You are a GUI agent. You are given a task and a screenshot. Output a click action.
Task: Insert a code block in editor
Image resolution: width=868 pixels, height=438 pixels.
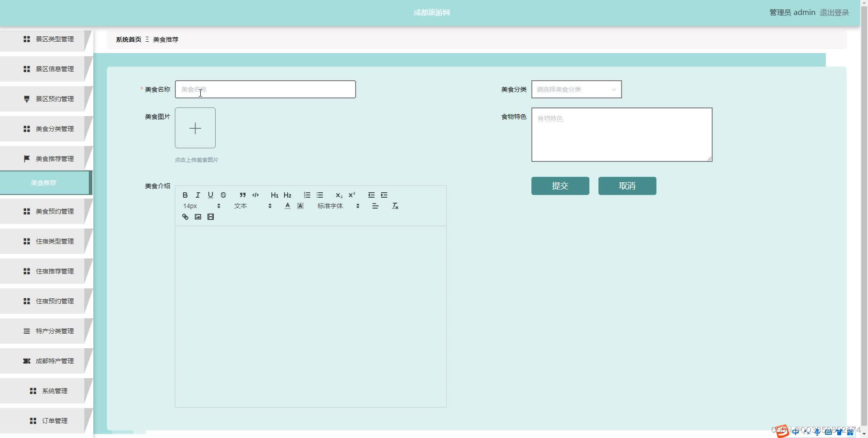tap(255, 195)
